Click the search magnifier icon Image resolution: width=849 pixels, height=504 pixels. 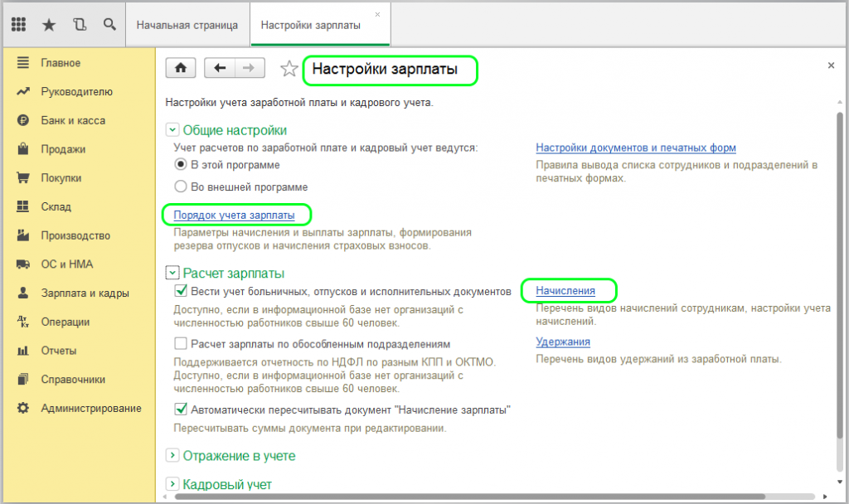point(109,24)
